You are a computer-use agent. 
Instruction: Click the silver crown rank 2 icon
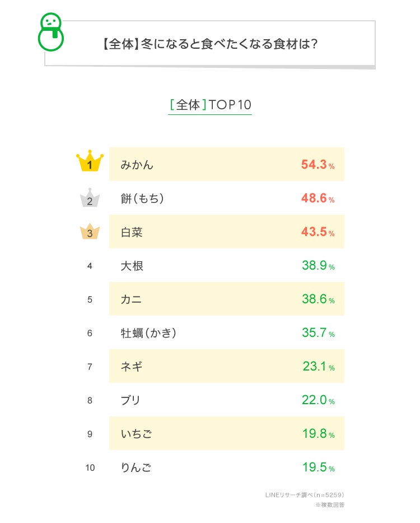coord(90,198)
